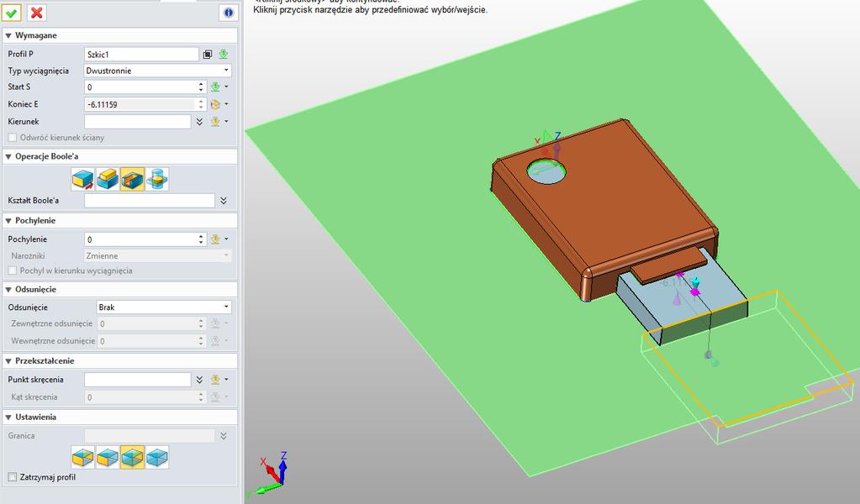This screenshot has height=504, width=860.
Task: Collapse the Ustawienia section
Action: [x=8, y=417]
